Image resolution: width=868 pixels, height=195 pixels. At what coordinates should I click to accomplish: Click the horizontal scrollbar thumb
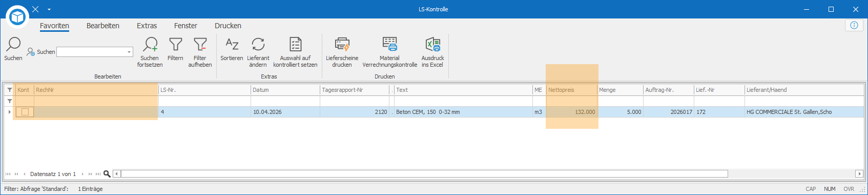[424, 174]
